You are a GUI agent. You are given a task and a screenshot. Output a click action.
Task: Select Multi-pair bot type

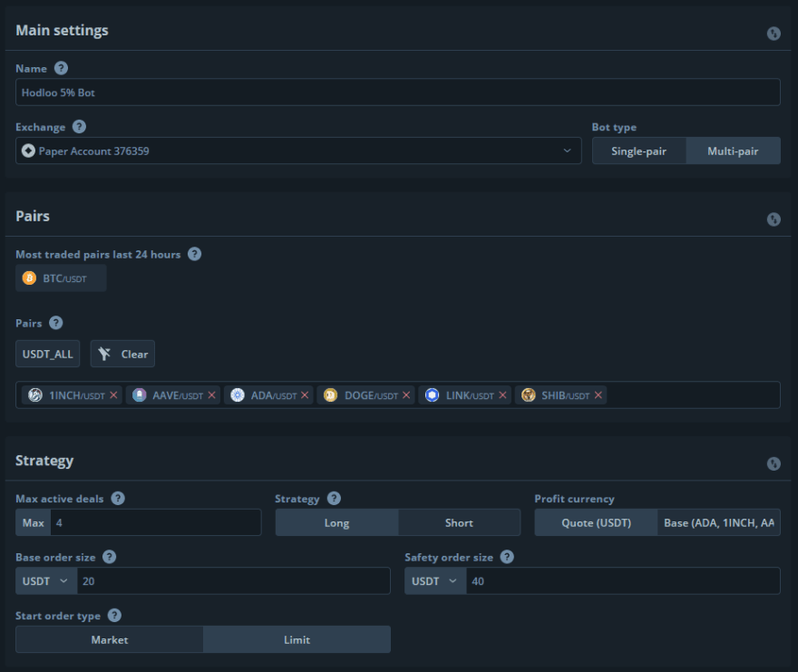click(x=733, y=151)
